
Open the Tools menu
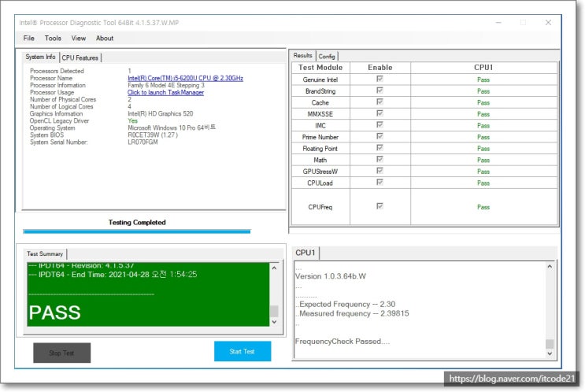(53, 38)
